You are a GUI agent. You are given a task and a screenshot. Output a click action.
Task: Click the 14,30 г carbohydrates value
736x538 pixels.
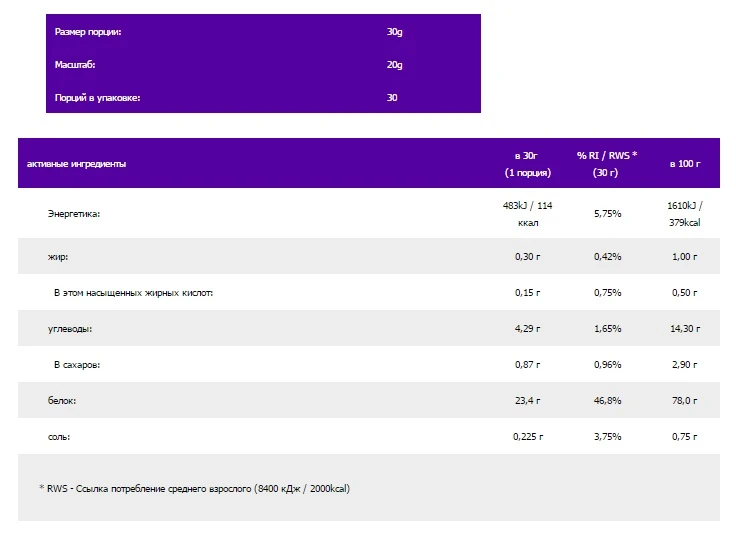pyautogui.click(x=685, y=328)
